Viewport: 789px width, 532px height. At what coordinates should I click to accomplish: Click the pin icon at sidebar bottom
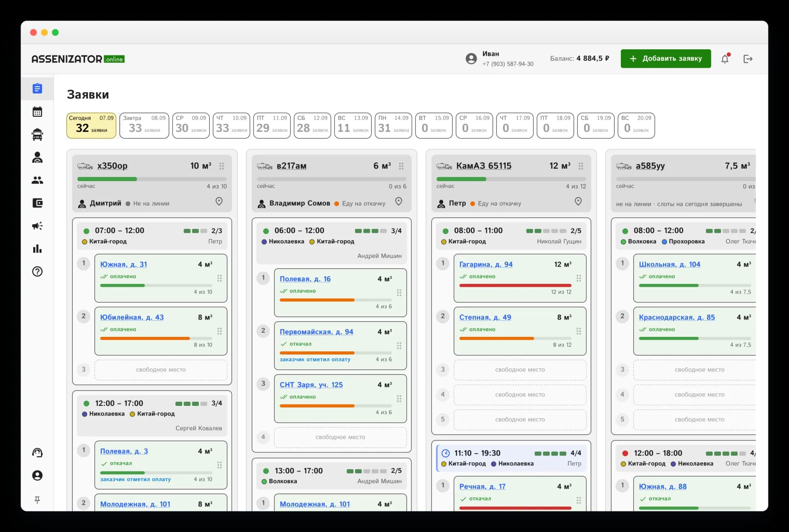coord(37,500)
